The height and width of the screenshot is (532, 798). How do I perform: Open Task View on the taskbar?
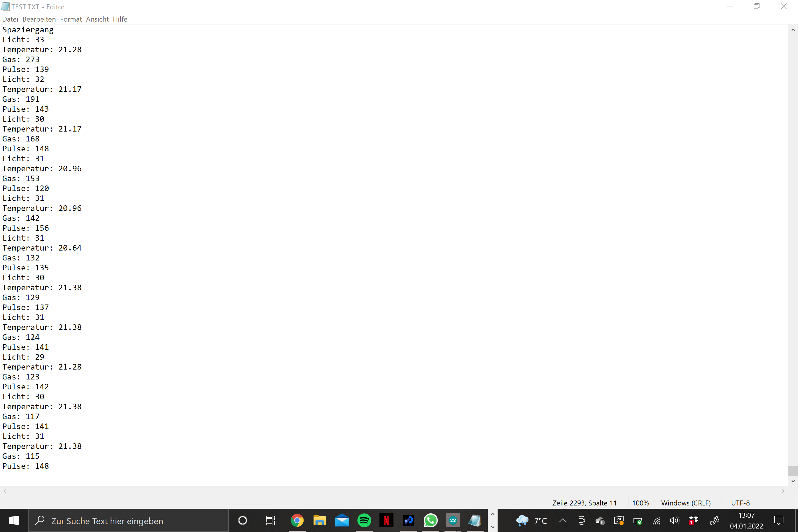point(270,520)
